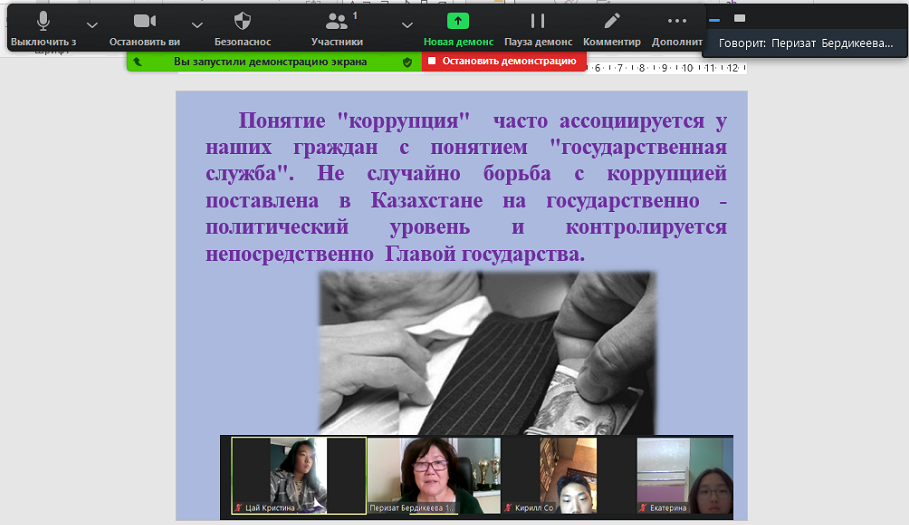The height and width of the screenshot is (525, 909).
Task: Expand the microphone audio options arrow
Action: point(92,24)
